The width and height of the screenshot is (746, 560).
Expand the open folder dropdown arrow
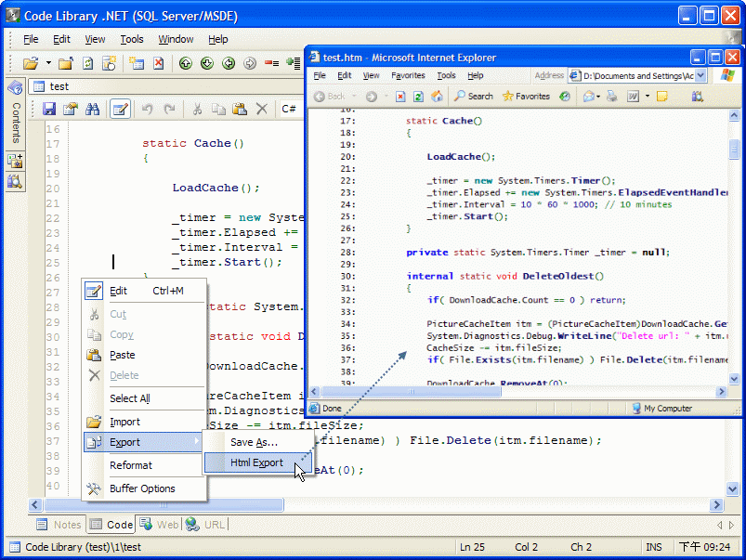48,63
